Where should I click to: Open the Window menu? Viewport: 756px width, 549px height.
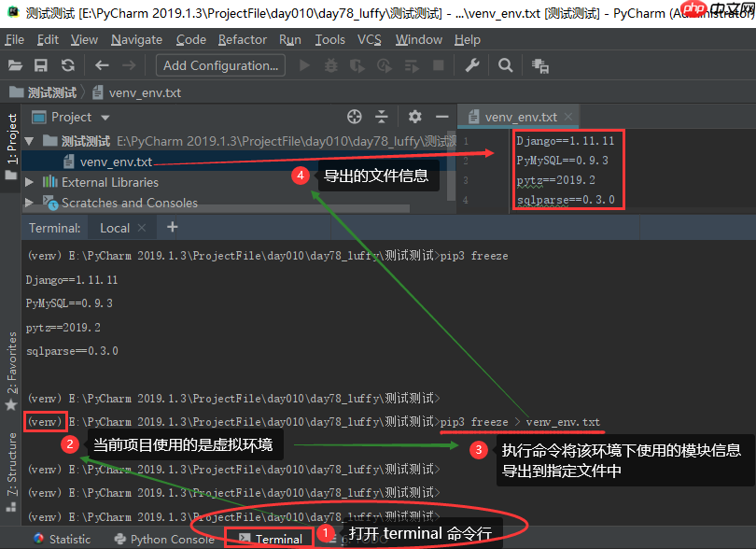[x=419, y=39]
